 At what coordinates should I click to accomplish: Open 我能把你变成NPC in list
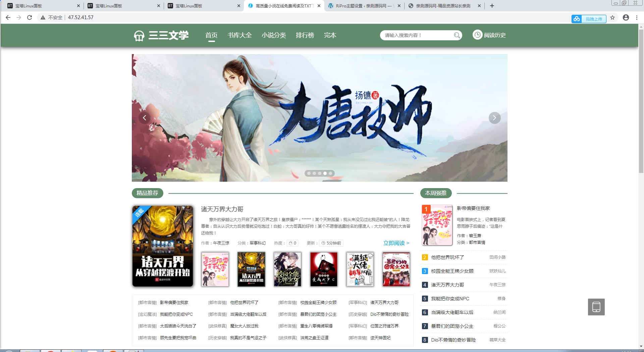click(x=176, y=314)
